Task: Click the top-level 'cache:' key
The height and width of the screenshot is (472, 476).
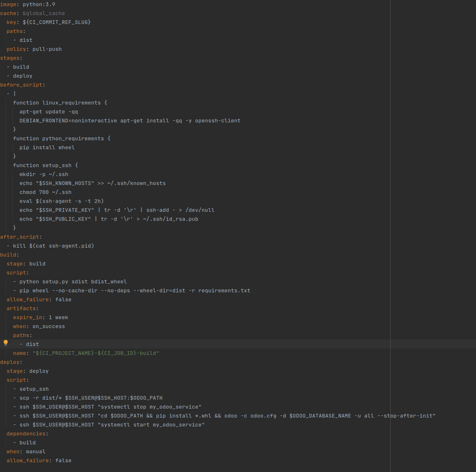Action: pos(10,13)
